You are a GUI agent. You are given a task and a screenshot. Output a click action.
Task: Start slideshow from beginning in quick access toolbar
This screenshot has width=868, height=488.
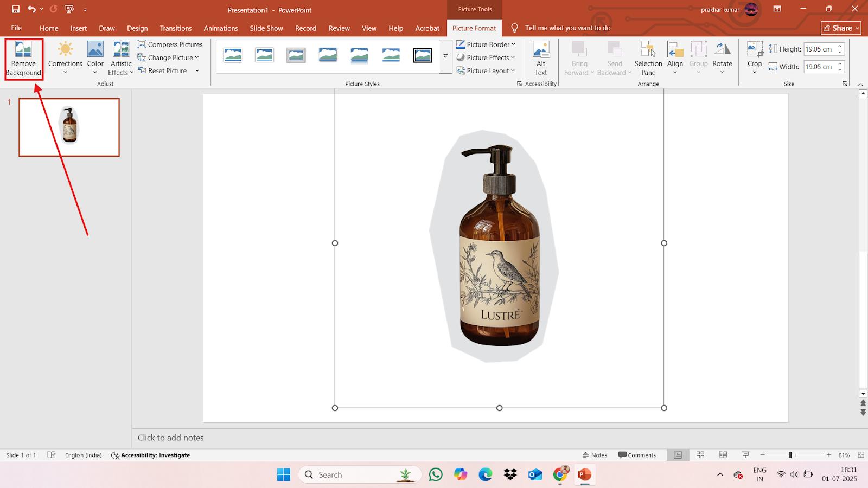(x=69, y=9)
